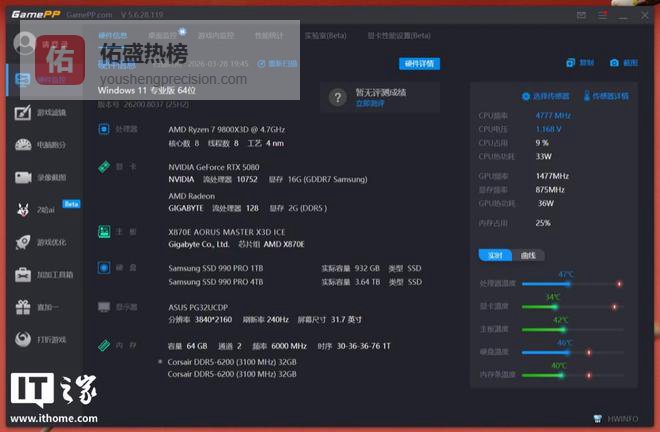Open the 实验室(Beta) tab
The height and width of the screenshot is (432, 660).
tap(325, 36)
